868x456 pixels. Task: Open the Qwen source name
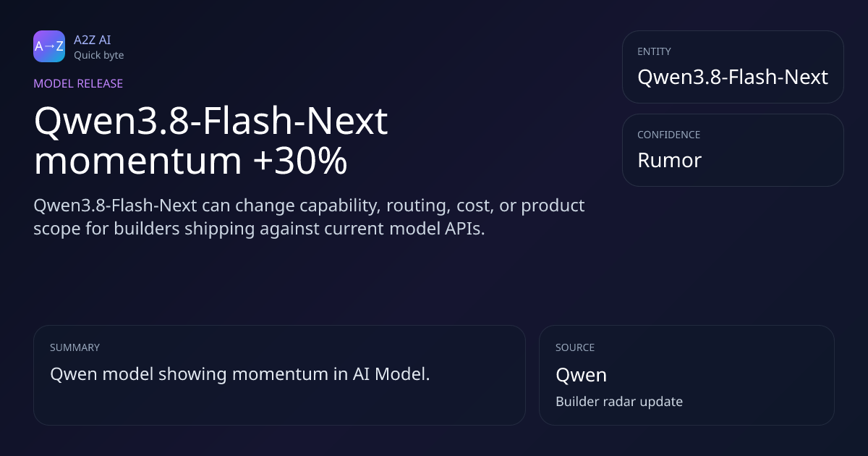[x=581, y=375]
